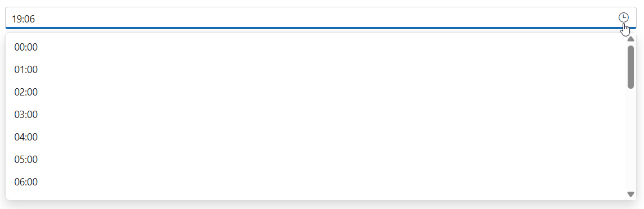Choose the 04:00 time entry
The width and height of the screenshot is (644, 209).
click(315, 137)
